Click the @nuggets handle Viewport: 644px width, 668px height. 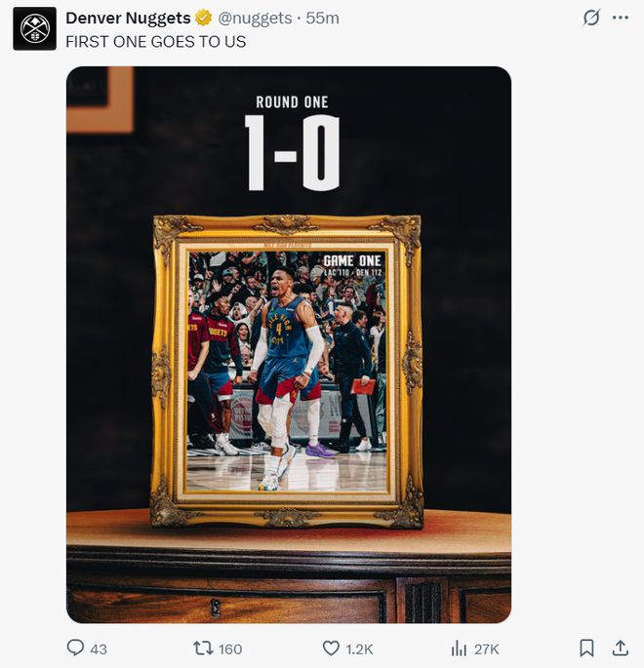254,18
